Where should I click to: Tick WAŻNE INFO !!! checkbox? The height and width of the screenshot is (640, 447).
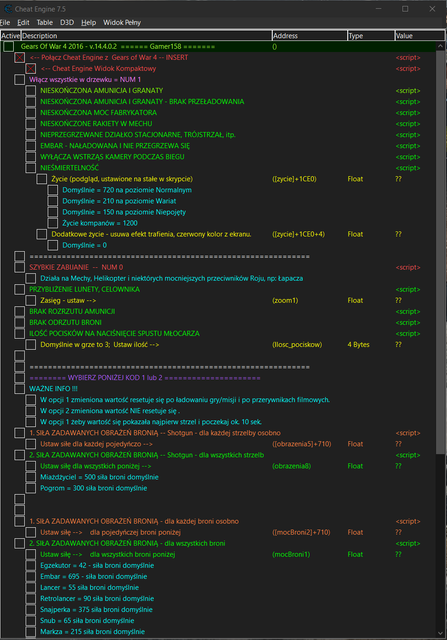coord(20,389)
